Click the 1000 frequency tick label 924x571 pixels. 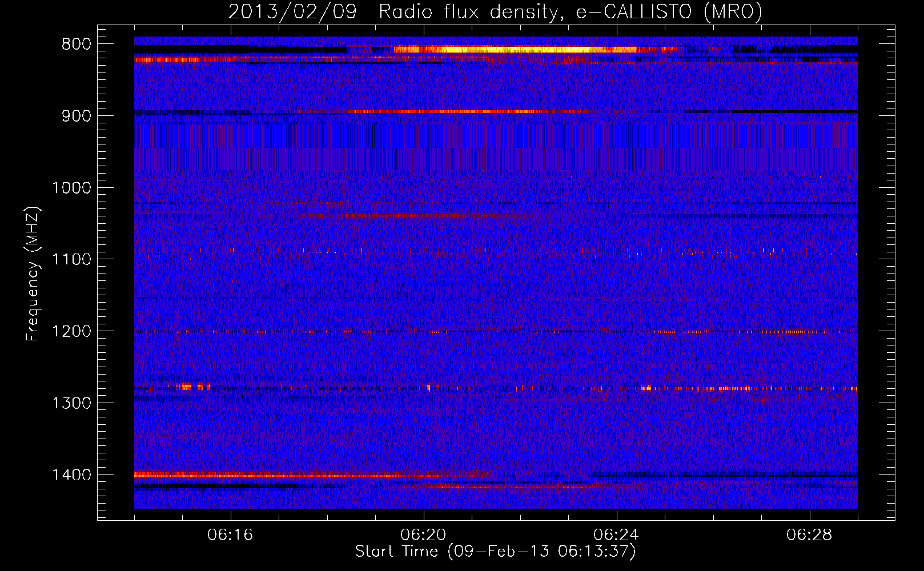72,188
